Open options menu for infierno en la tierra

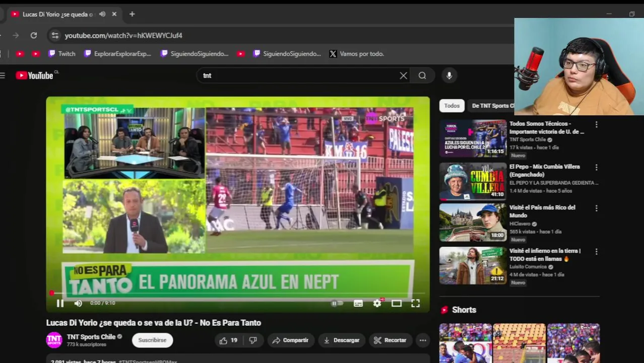click(596, 252)
